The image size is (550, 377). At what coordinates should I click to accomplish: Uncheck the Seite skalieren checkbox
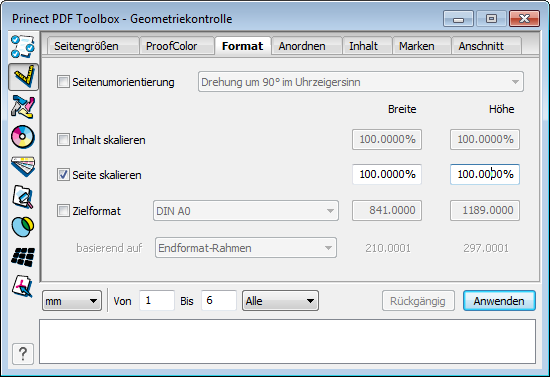point(63,175)
